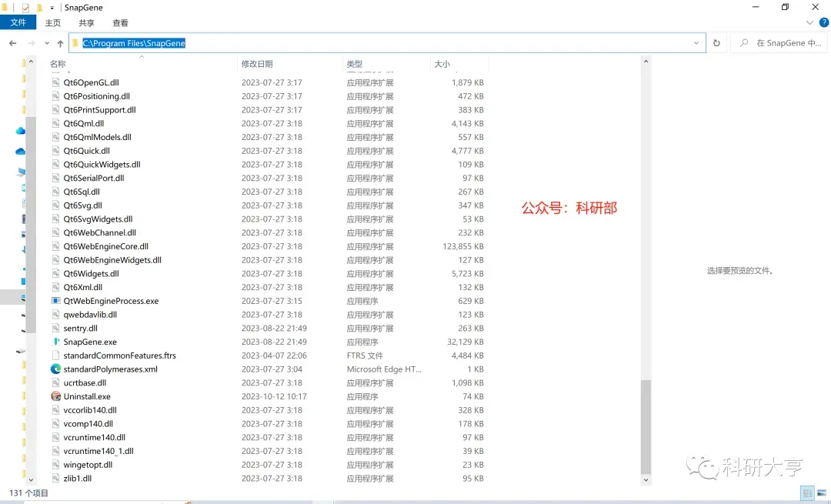Viewport: 831px width, 504px height.
Task: Select the file vcruntime140.dll
Action: point(95,437)
